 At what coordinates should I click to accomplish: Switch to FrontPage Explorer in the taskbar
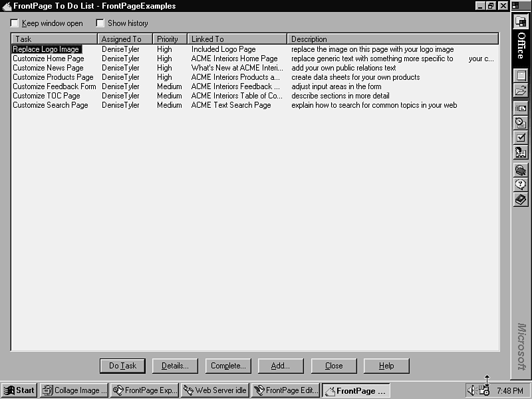[x=145, y=390]
